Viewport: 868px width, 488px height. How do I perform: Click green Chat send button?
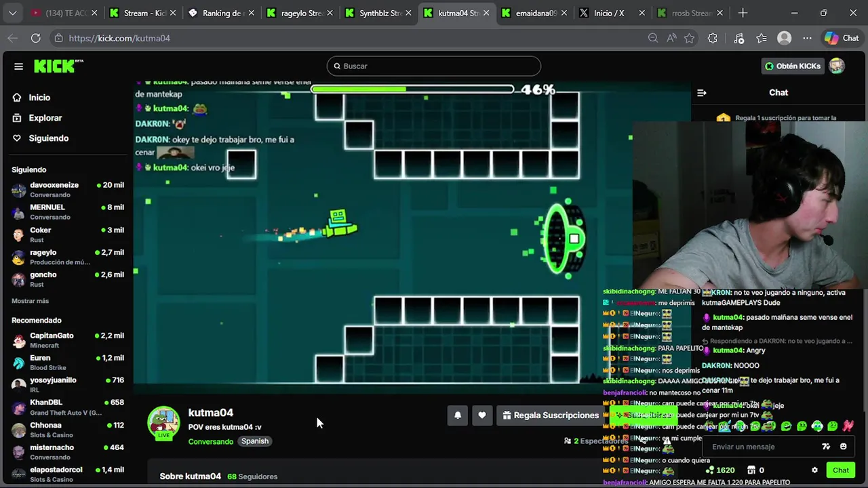click(841, 470)
